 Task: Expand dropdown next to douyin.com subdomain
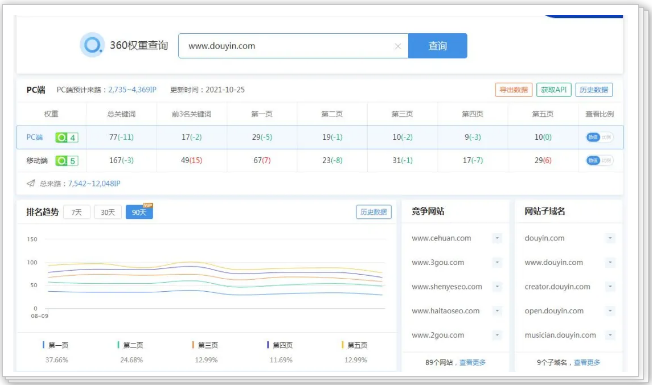(610, 238)
